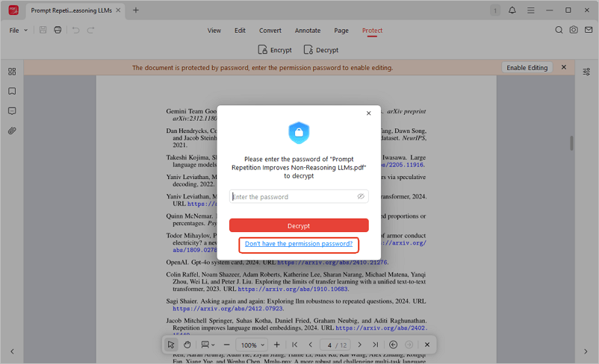Open the attachments paperclip panel
This screenshot has height=364, width=599.
click(12, 131)
